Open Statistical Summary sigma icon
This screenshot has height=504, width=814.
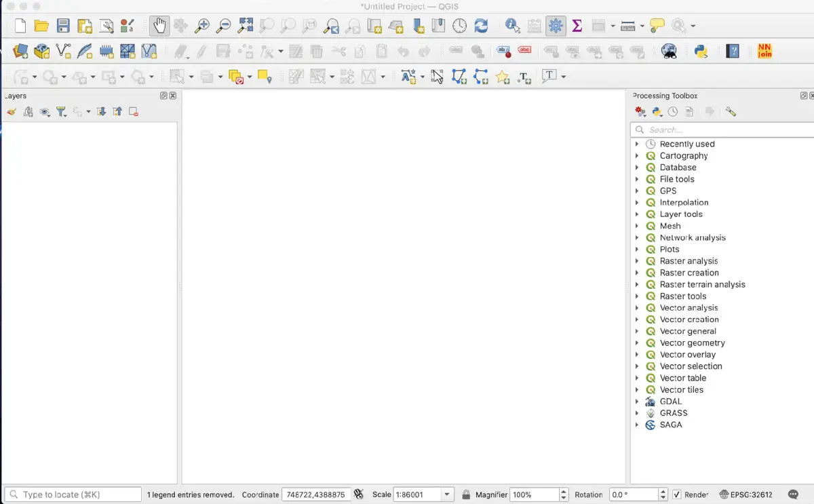point(577,26)
